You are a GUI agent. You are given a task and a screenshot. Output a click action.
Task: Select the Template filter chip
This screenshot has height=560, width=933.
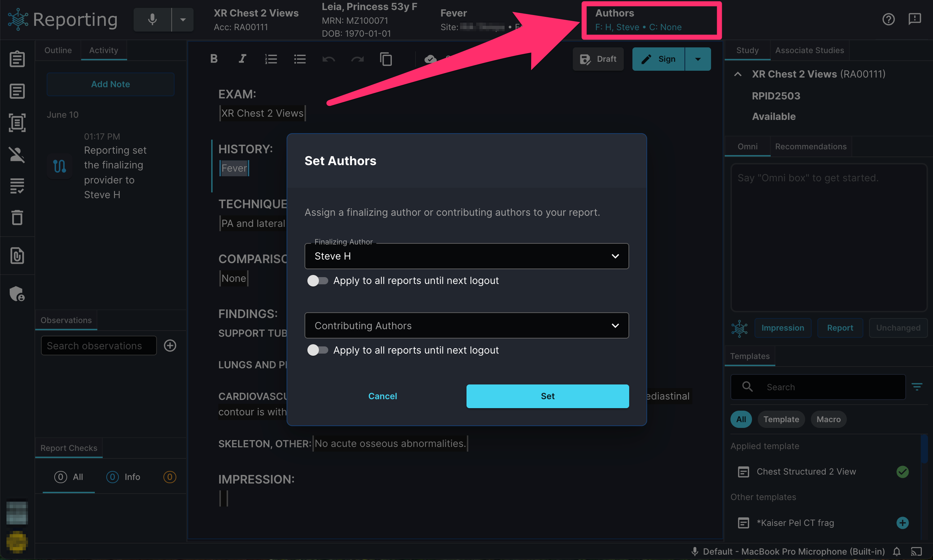pyautogui.click(x=781, y=419)
